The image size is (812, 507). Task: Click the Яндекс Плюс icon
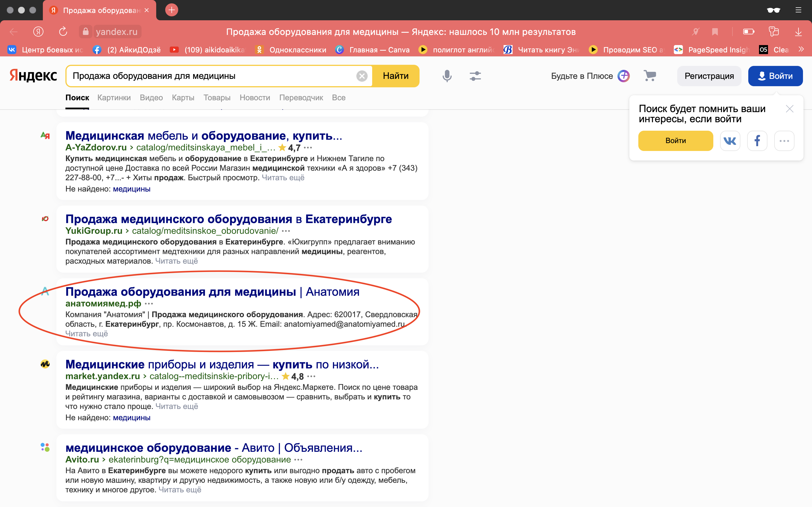pyautogui.click(x=623, y=76)
